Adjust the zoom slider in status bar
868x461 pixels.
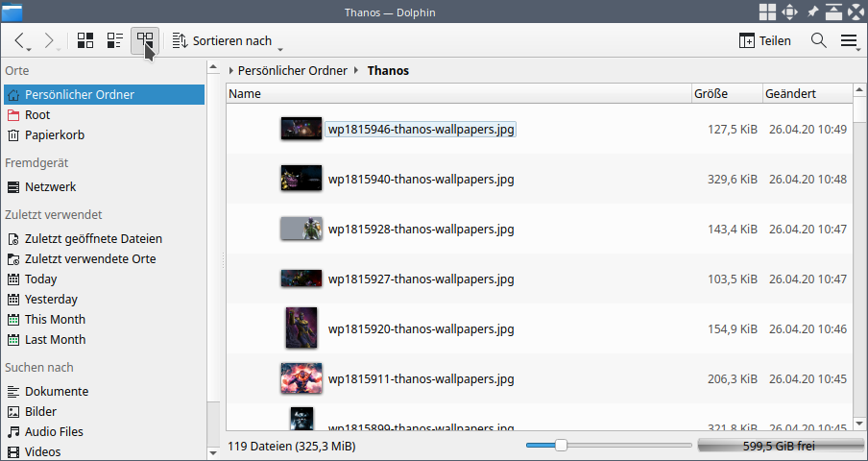pyautogui.click(x=561, y=445)
